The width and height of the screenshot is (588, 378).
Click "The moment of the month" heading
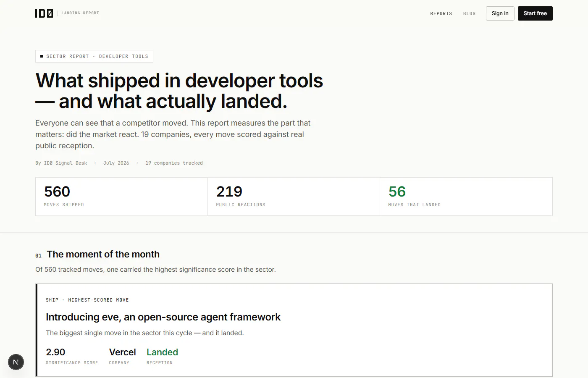[103, 254]
